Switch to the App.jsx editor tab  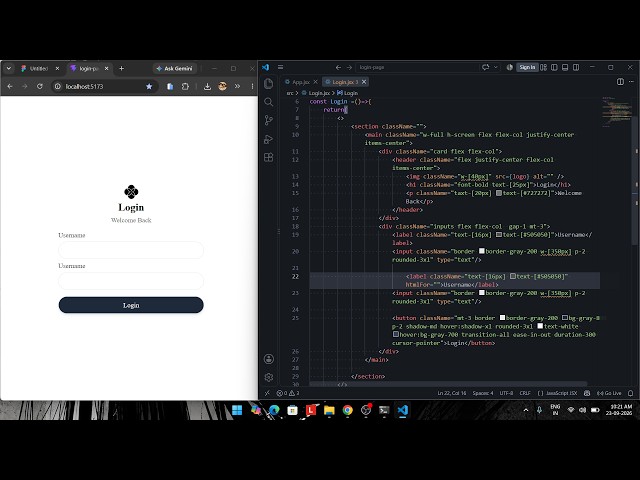(x=301, y=82)
